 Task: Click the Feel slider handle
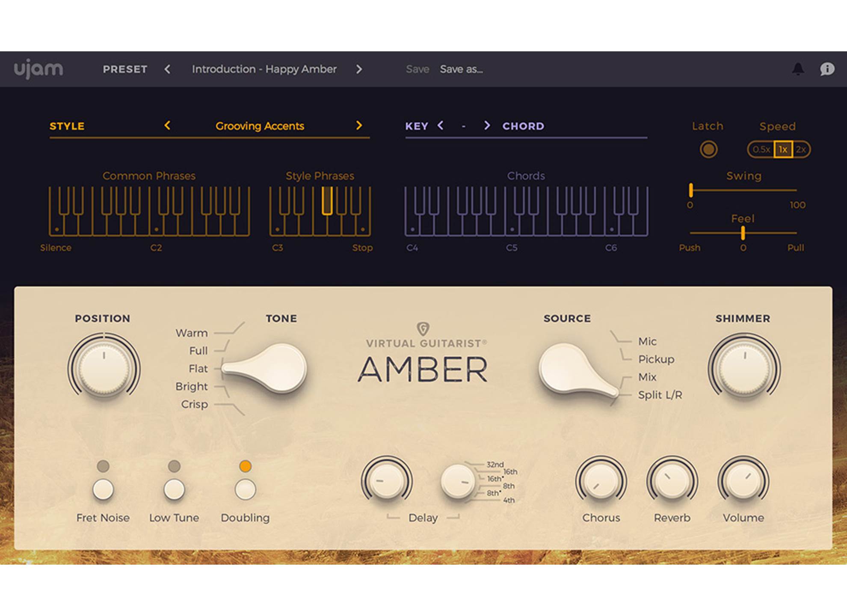tap(743, 233)
